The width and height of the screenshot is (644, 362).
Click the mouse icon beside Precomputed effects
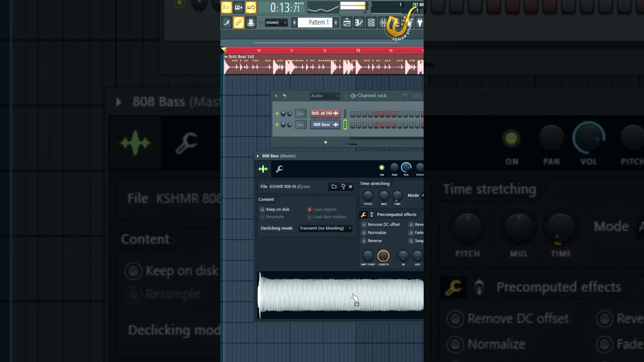pyautogui.click(x=372, y=215)
